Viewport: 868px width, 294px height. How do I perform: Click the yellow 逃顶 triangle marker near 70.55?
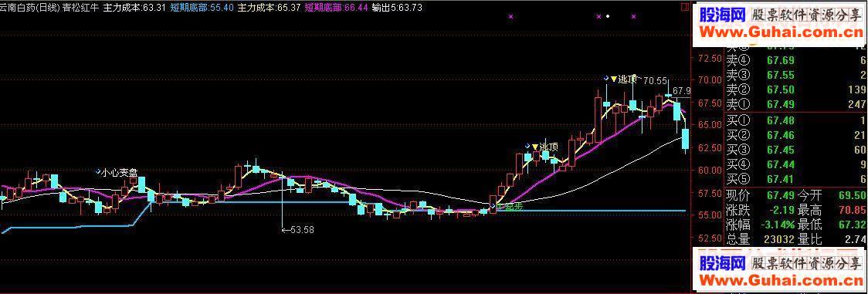[x=613, y=79]
